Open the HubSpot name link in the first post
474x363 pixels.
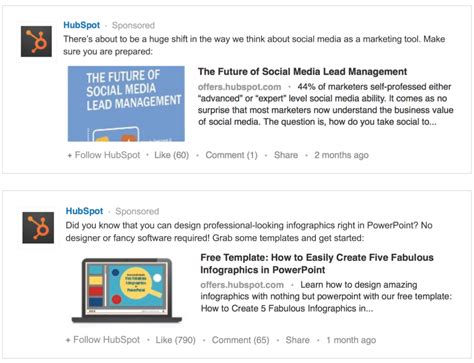[x=82, y=25]
